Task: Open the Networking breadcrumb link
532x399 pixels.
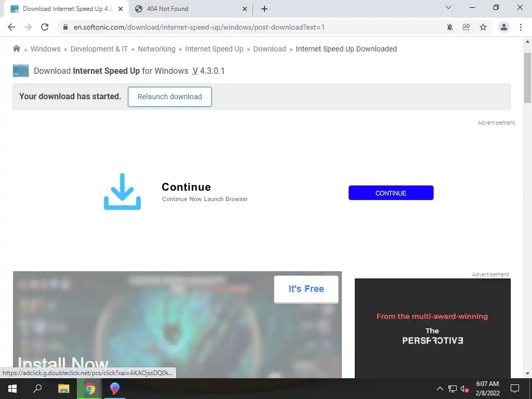Action: [x=156, y=49]
